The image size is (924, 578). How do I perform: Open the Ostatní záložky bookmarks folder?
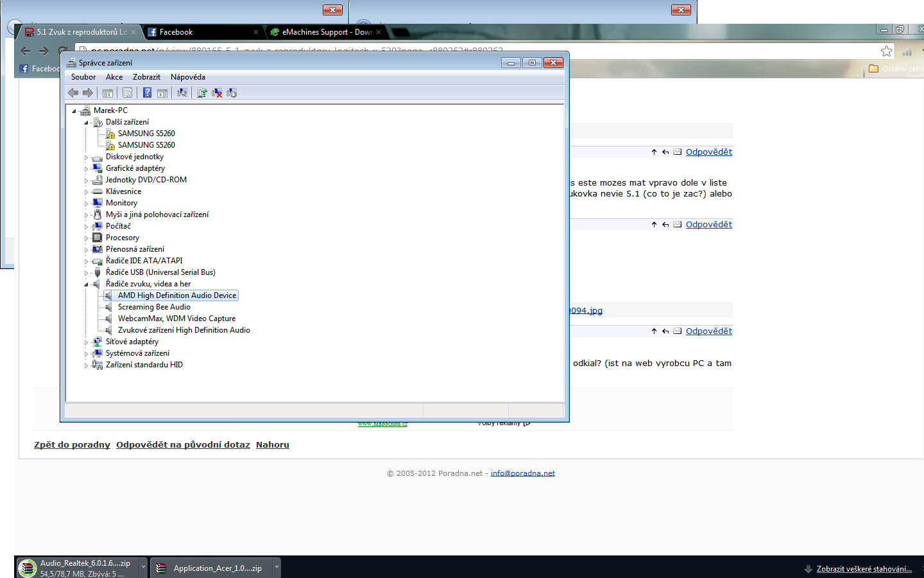point(896,69)
